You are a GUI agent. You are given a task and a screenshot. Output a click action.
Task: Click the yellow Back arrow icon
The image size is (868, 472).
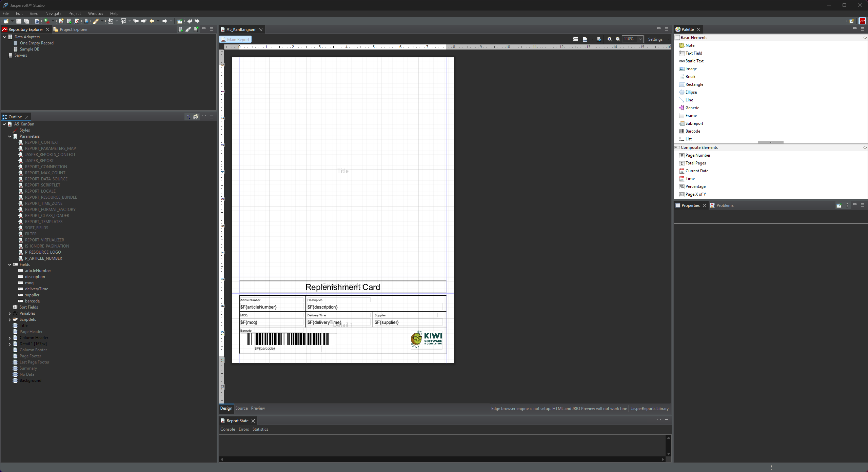(152, 21)
